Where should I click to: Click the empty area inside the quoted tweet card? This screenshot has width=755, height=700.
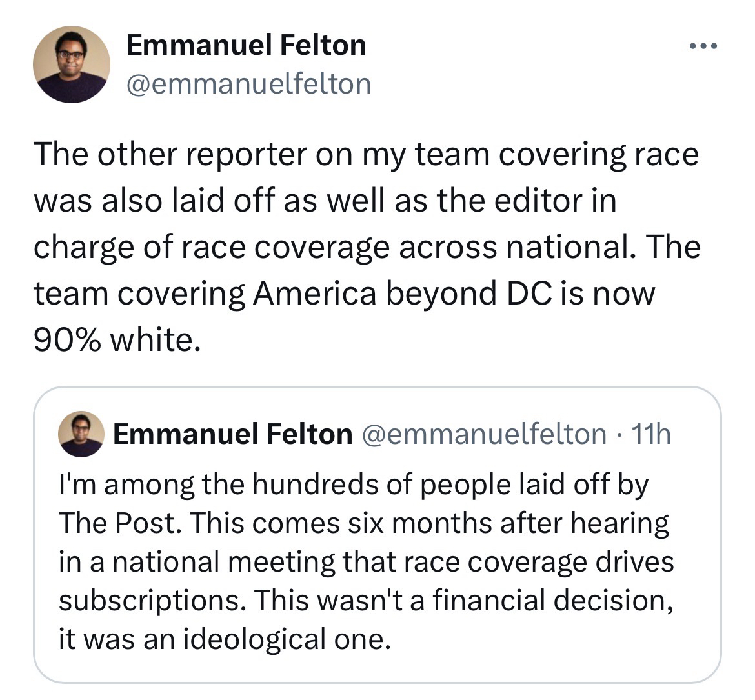point(568,645)
